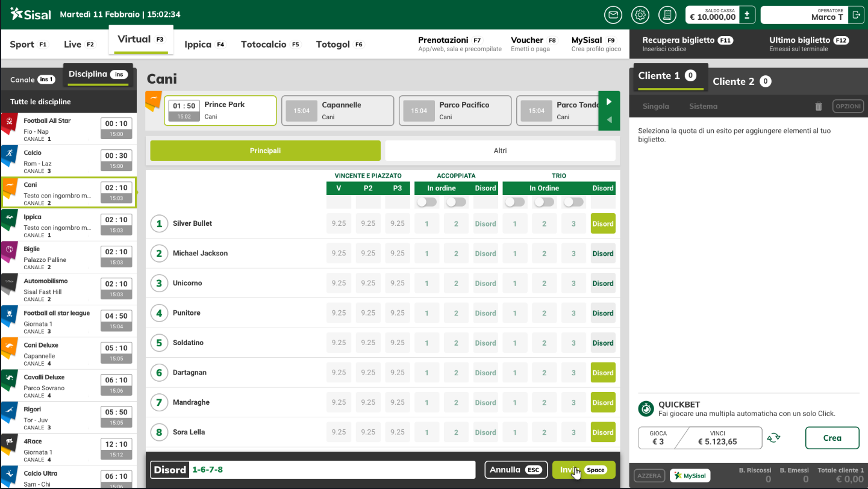The width and height of the screenshot is (868, 489).
Task: Click the Rigori discipline icon
Action: coord(10,412)
